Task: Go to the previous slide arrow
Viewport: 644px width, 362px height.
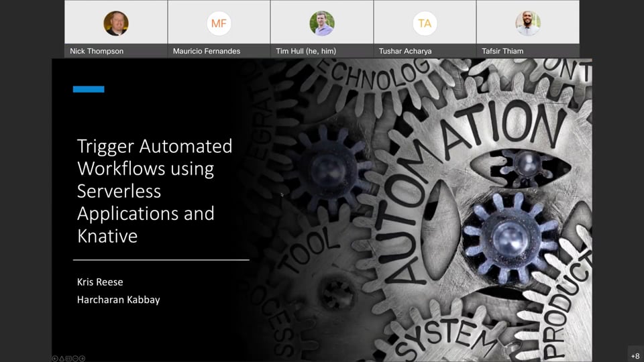Action: coord(55,359)
